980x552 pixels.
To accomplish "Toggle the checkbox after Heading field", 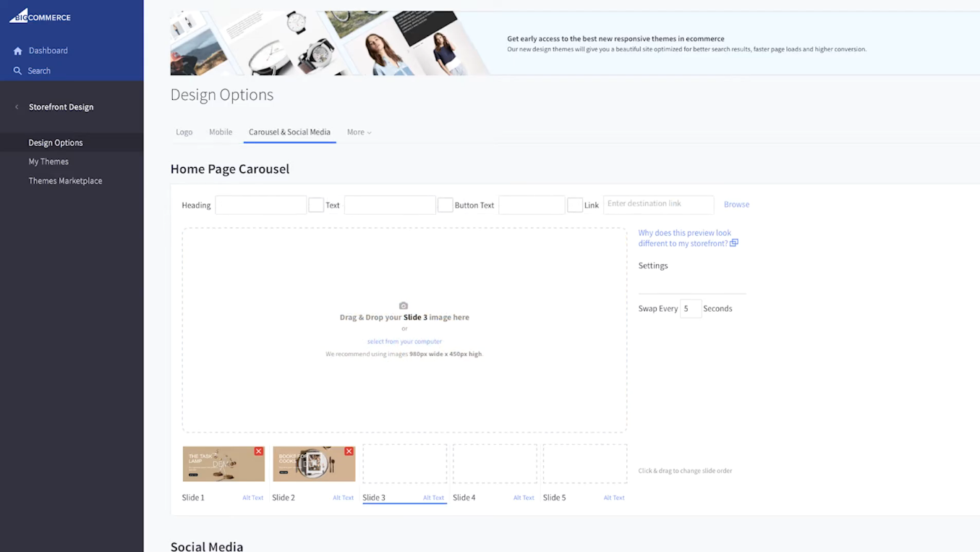I will (x=316, y=205).
